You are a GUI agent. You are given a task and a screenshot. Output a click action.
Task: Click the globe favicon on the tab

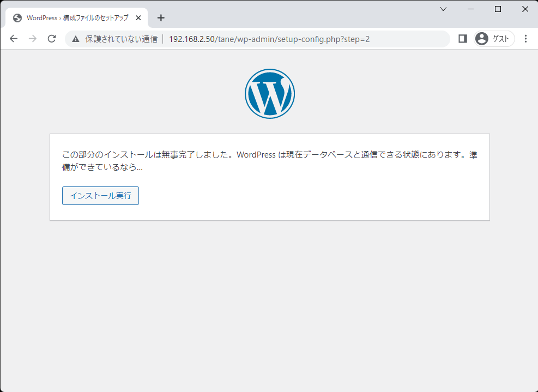click(17, 18)
